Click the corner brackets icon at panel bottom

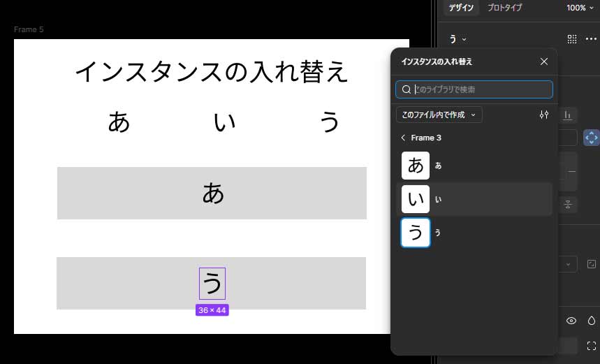pos(591,345)
